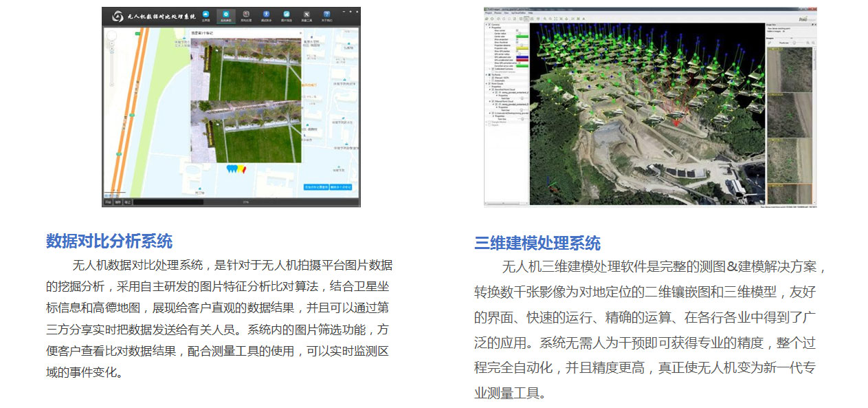The width and height of the screenshot is (868, 408).
Task: Click the left blue button at map bottom-right
Action: [x=315, y=187]
